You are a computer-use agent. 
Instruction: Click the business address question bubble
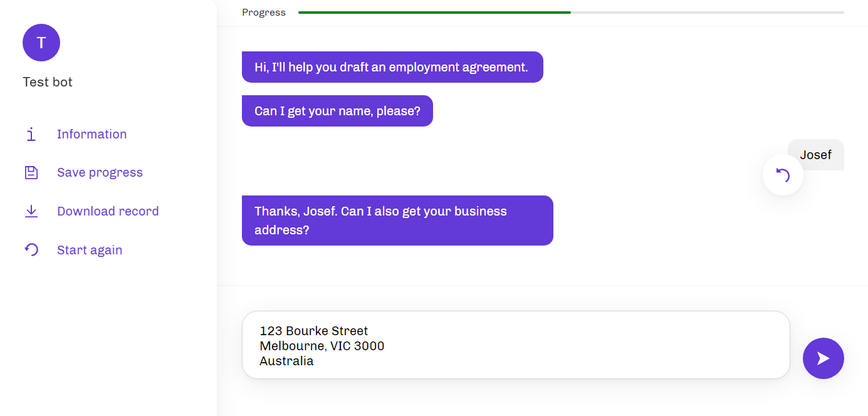coord(397,221)
